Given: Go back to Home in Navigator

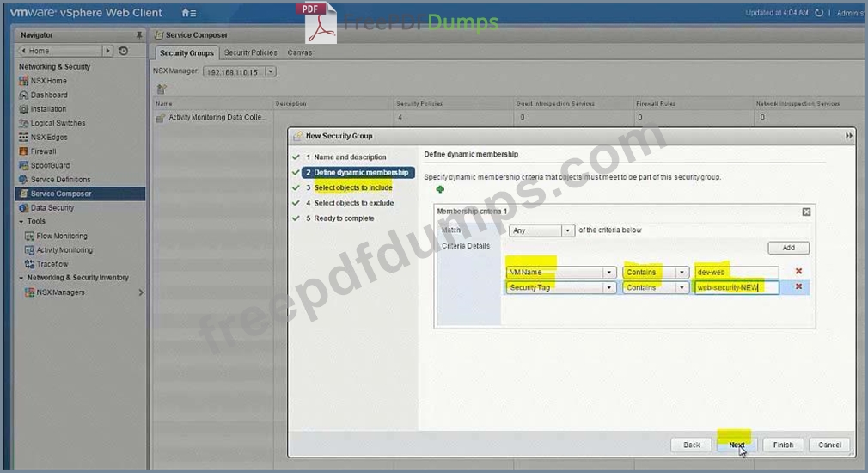Looking at the screenshot, I should 62,51.
